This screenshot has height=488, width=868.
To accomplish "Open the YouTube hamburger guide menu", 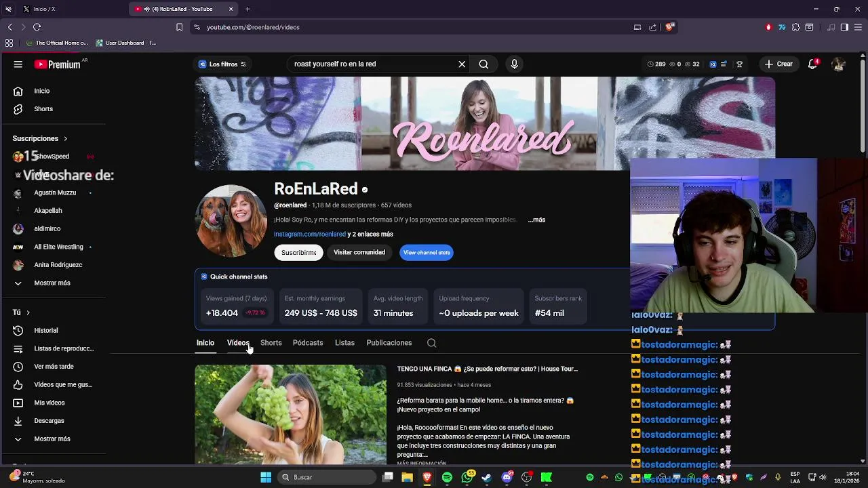I will tap(18, 64).
